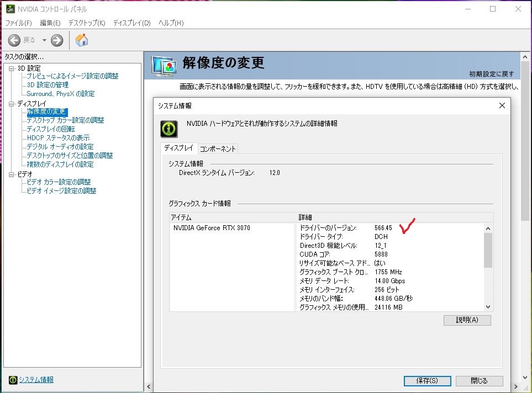
Task: Click 初期設定に戻す link
Action: (492, 74)
